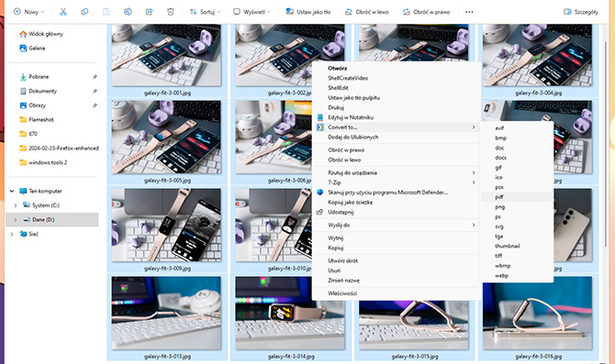Expand the Wyślij do submenu
615x364 pixels.
click(x=397, y=225)
